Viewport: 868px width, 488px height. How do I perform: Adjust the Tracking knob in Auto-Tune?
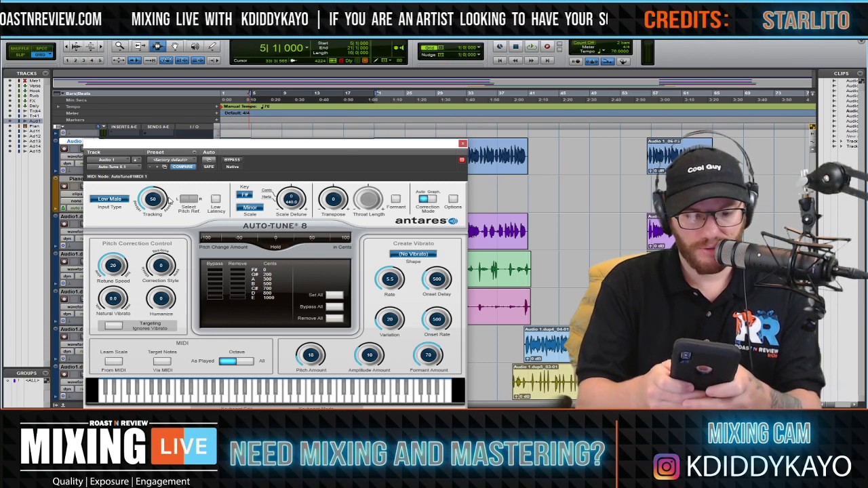pyautogui.click(x=153, y=199)
